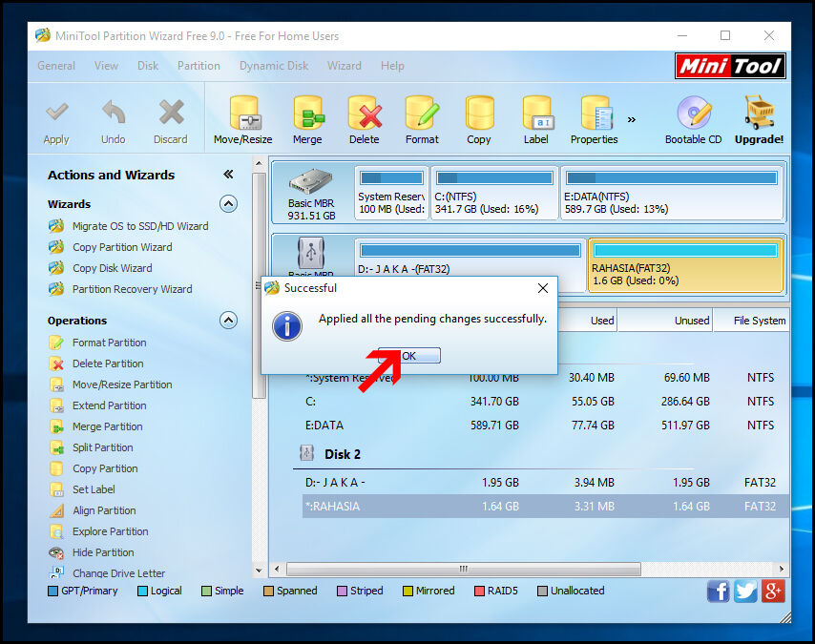
Task: Select the C:(NTFS) partition block
Action: (x=494, y=193)
